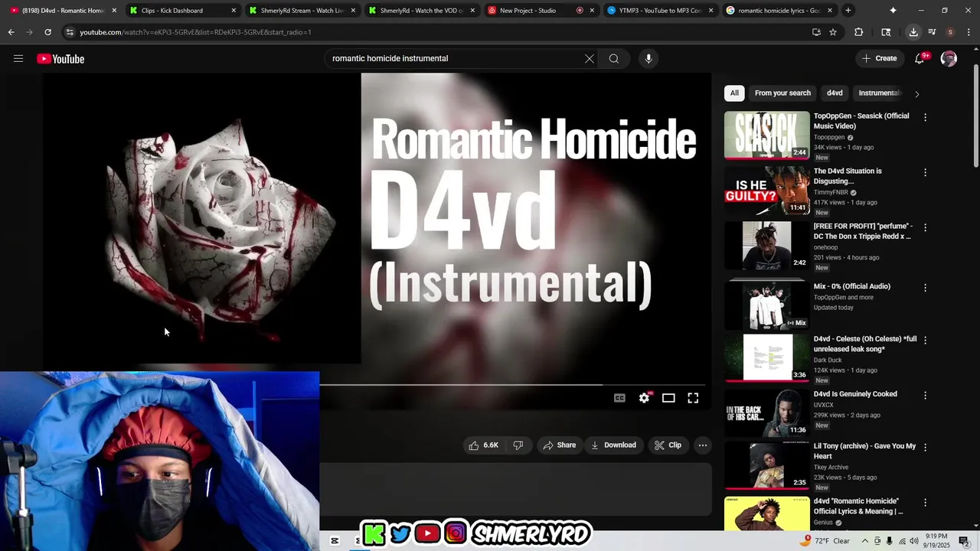Viewport: 980px width, 551px height.
Task: Open options for Mix 0% Official Audio
Action: 925,288
